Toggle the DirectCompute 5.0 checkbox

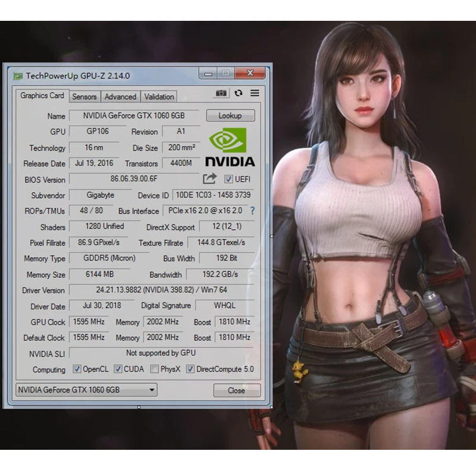190,369
